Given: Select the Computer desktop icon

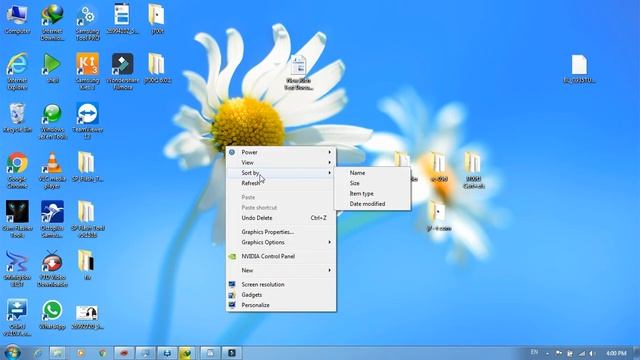Looking at the screenshot, I should coord(17,20).
